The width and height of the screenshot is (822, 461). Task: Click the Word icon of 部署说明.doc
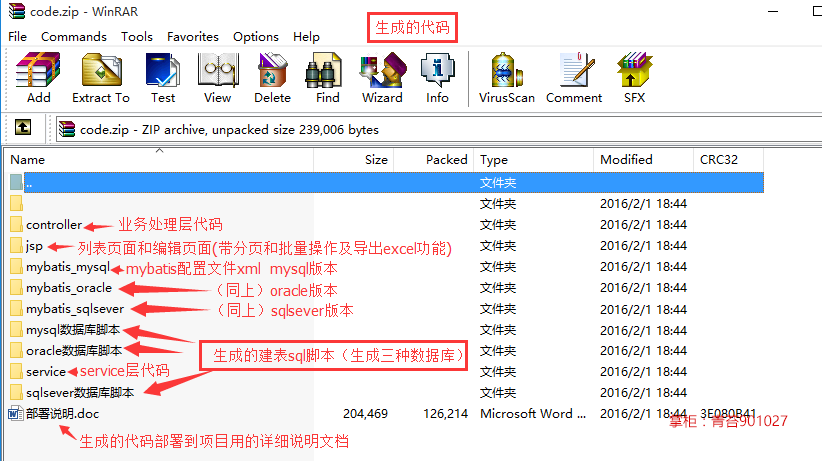(x=16, y=413)
